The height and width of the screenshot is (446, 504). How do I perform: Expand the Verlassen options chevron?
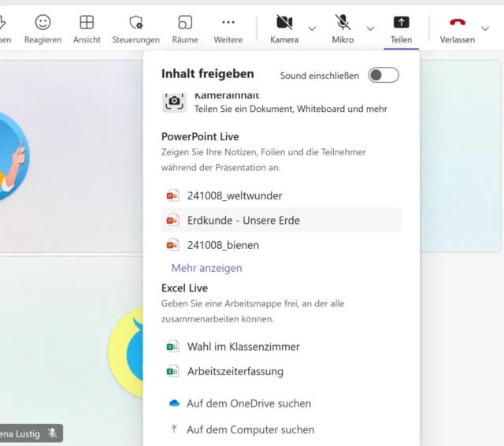click(485, 28)
